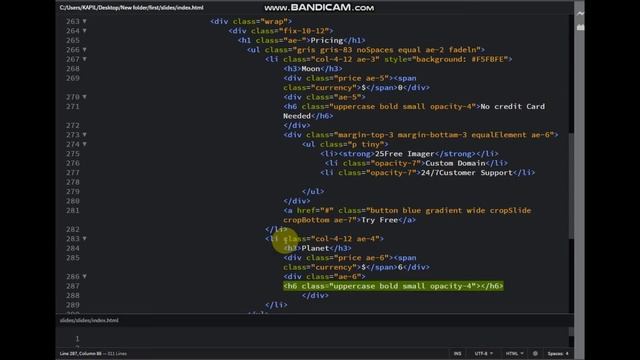
Task: Fold the li block on line 267
Action: [x=84, y=59]
